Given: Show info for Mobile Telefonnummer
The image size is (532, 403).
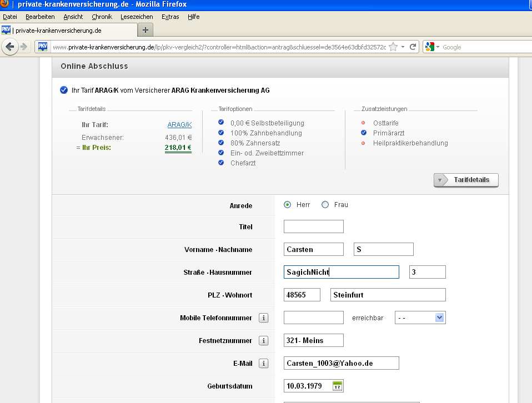Looking at the screenshot, I should click(x=264, y=318).
